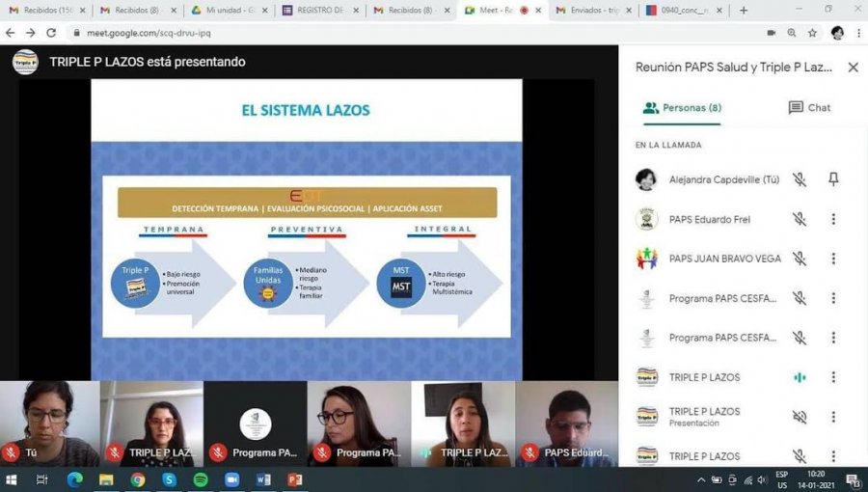This screenshot has width=868, height=492.
Task: Select the 'Tú' self video tile
Action: (x=50, y=424)
